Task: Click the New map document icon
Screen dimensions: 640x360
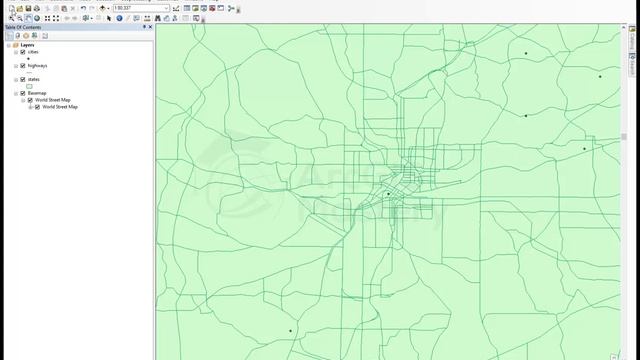Action: point(12,8)
